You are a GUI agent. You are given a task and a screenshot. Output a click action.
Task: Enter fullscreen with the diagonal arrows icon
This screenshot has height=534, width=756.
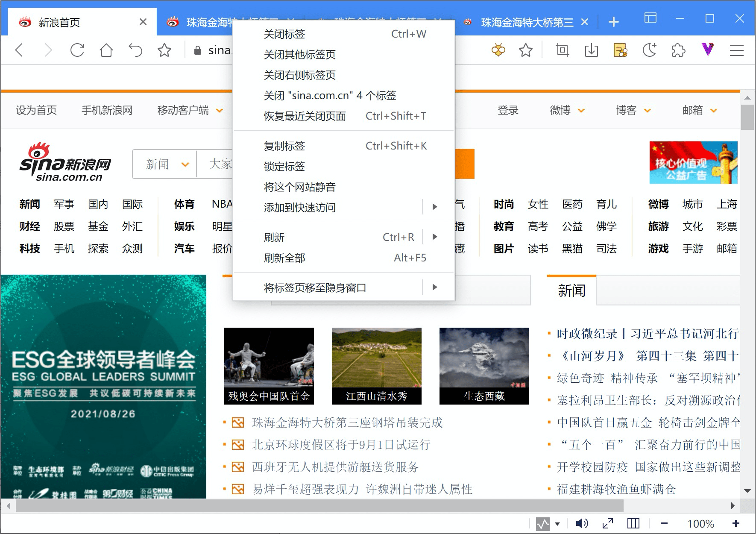pyautogui.click(x=608, y=523)
